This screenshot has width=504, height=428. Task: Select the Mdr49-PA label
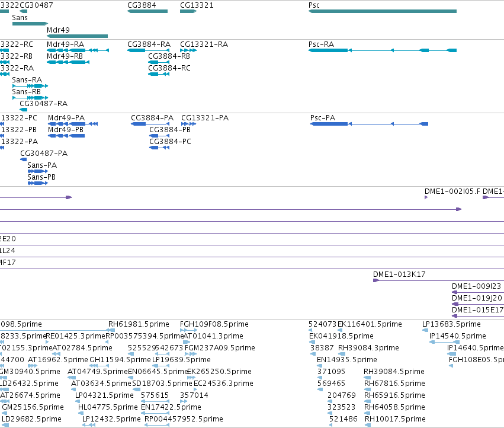[x=66, y=118]
